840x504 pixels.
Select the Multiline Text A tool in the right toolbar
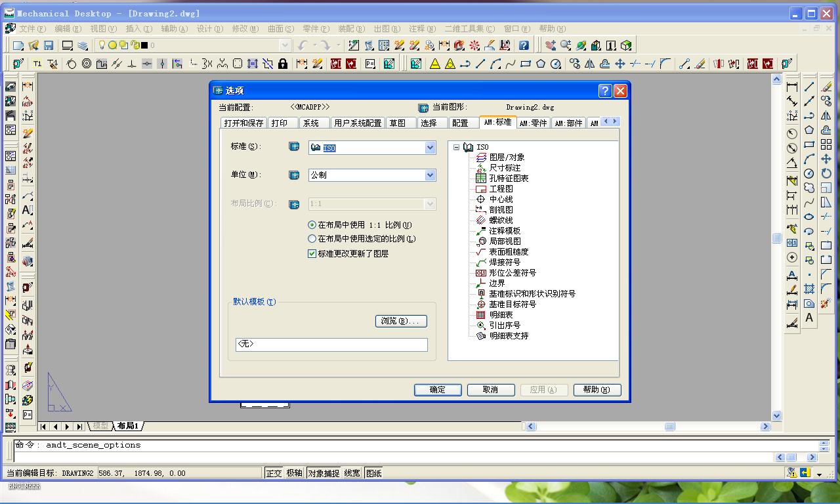coord(809,318)
